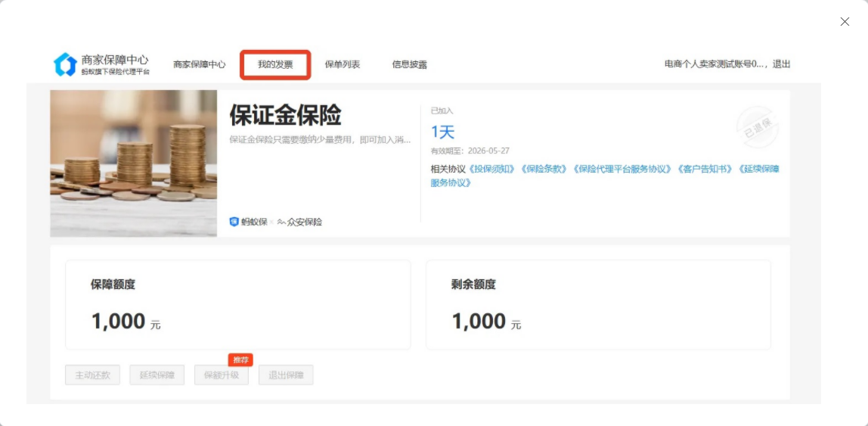
Task: Click the 退出保障 button
Action: [287, 375]
